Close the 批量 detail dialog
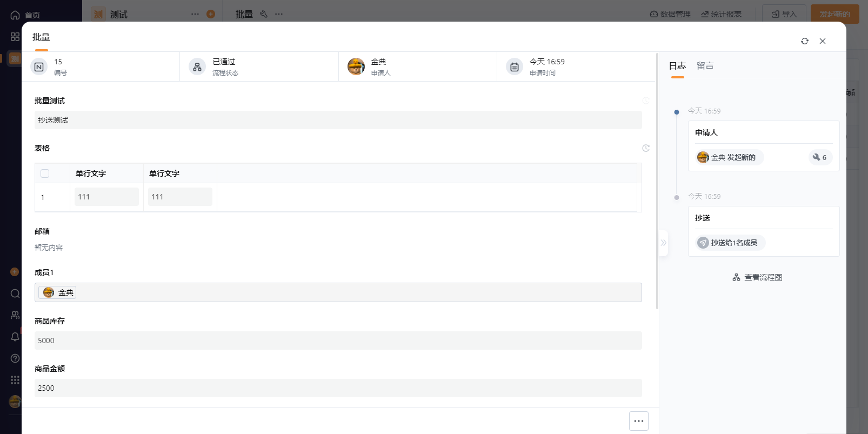The image size is (868, 434). pyautogui.click(x=823, y=41)
